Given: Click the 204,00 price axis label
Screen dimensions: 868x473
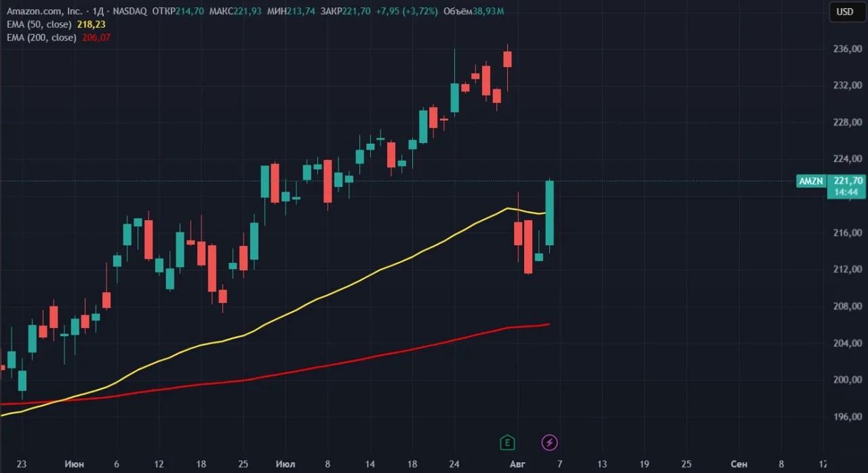Looking at the screenshot, I should point(848,344).
